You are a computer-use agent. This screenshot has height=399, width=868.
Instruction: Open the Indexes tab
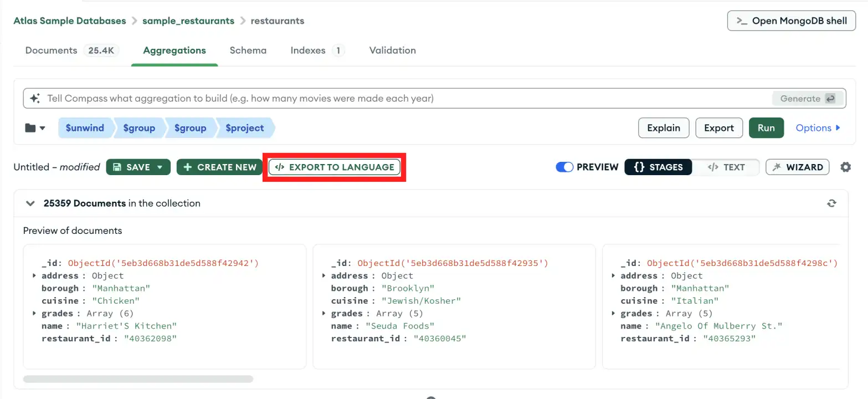(x=308, y=50)
